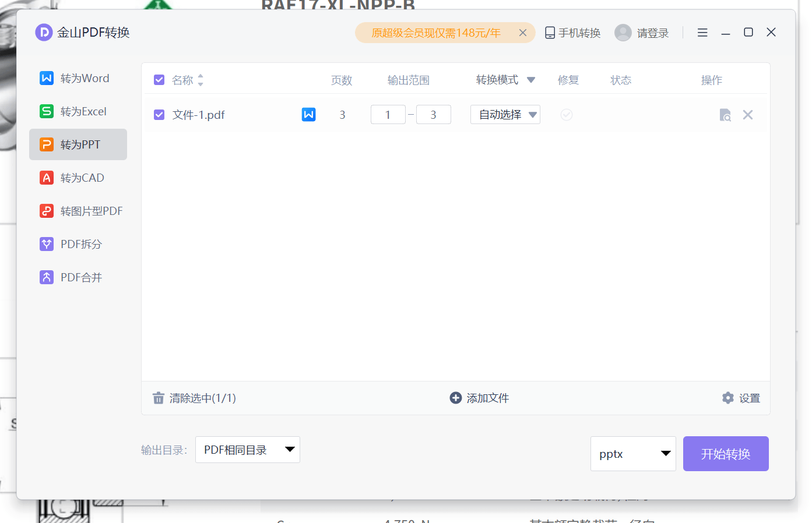Preview 文件-1.pdf using the document search icon
The width and height of the screenshot is (812, 523).
725,115
